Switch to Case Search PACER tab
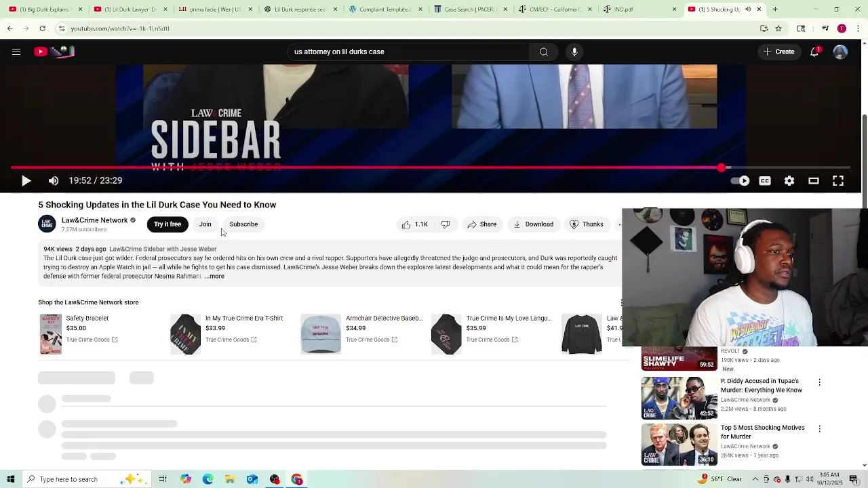The height and width of the screenshot is (488, 868). pyautogui.click(x=468, y=9)
